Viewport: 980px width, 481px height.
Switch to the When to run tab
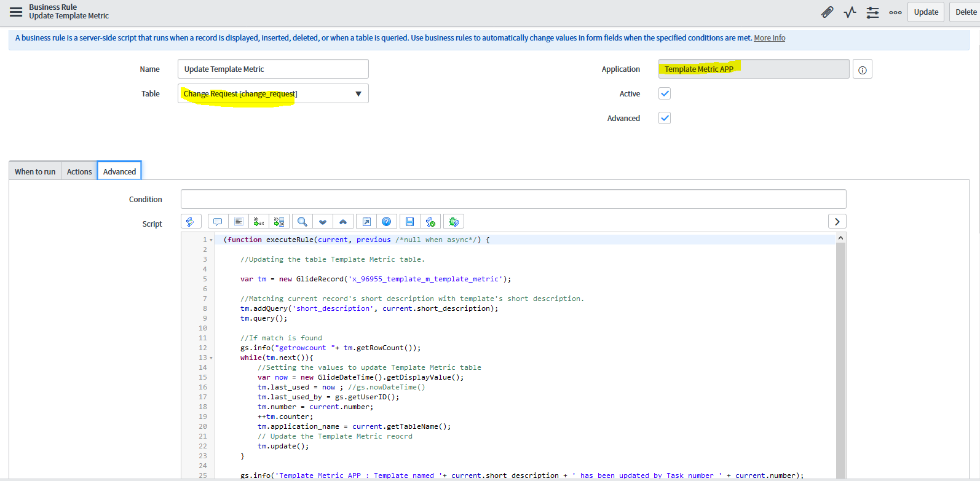[x=35, y=171]
